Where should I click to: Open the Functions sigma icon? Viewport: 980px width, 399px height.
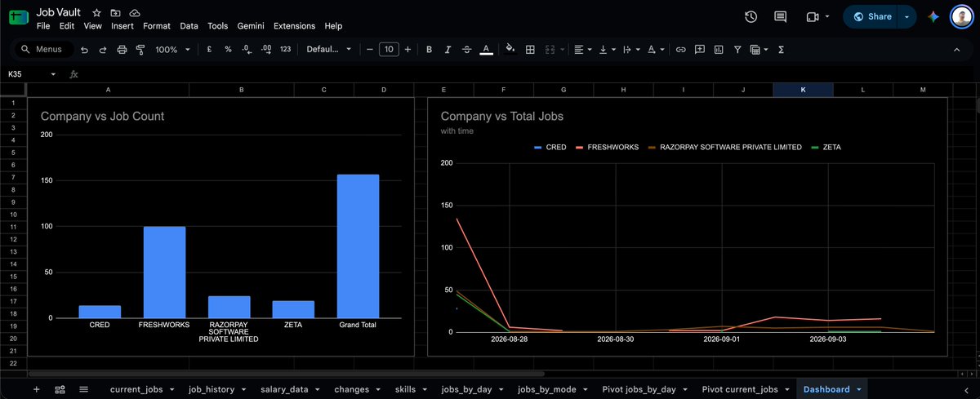click(x=782, y=50)
